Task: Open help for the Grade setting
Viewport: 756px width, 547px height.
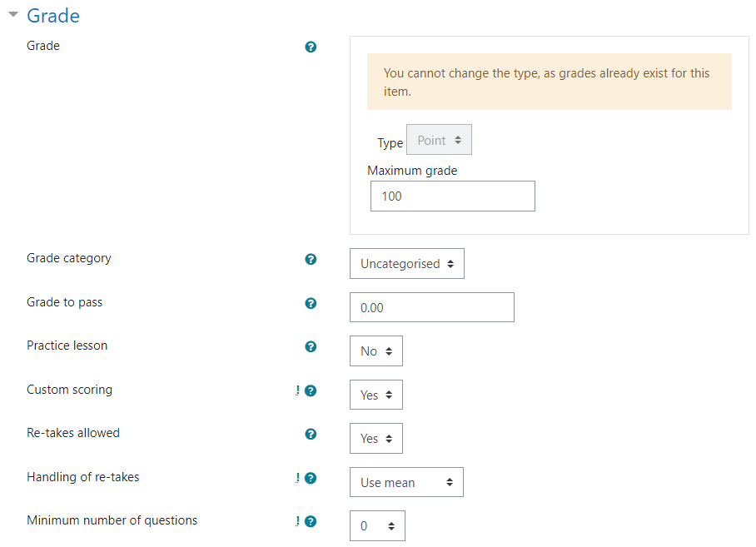Action: pos(311,47)
